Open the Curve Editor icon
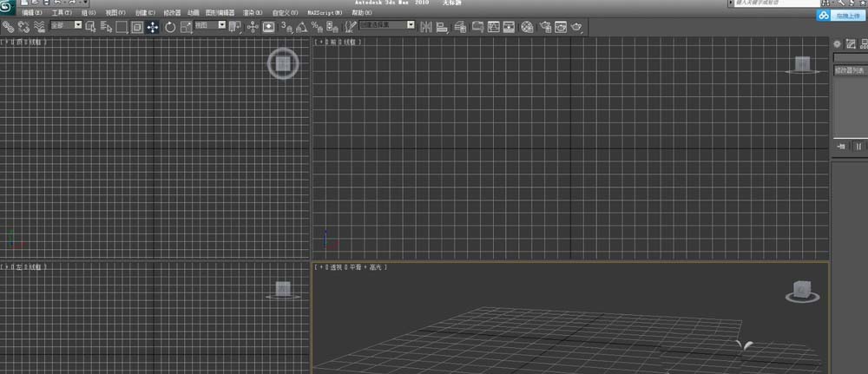 click(493, 27)
